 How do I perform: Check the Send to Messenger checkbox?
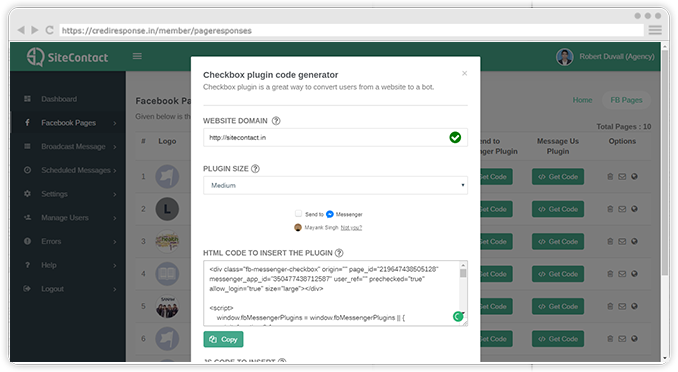tap(298, 213)
